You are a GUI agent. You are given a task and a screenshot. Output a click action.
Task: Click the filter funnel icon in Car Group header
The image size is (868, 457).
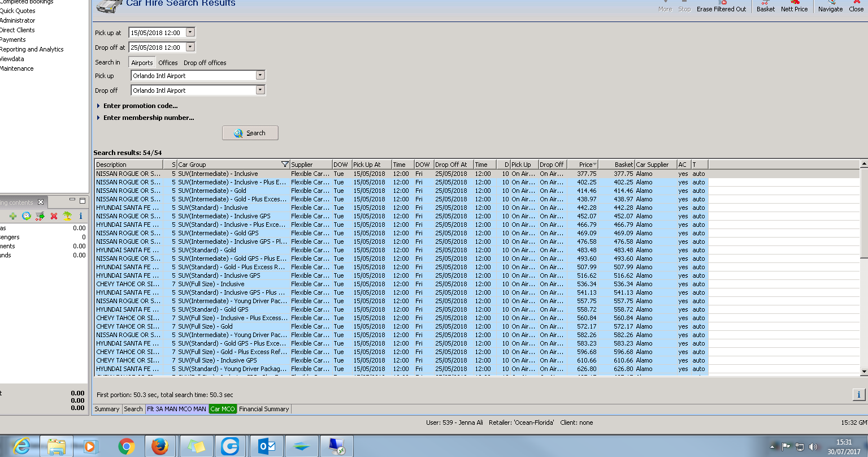click(285, 165)
